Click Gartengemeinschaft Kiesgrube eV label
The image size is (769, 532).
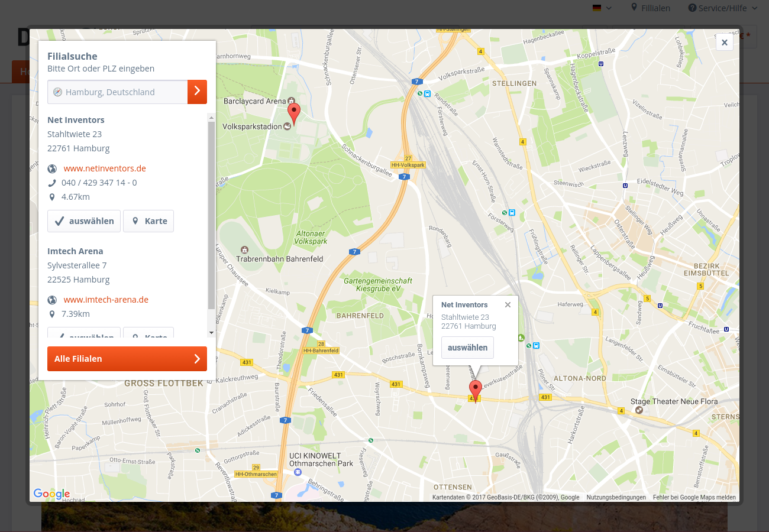coord(378,284)
